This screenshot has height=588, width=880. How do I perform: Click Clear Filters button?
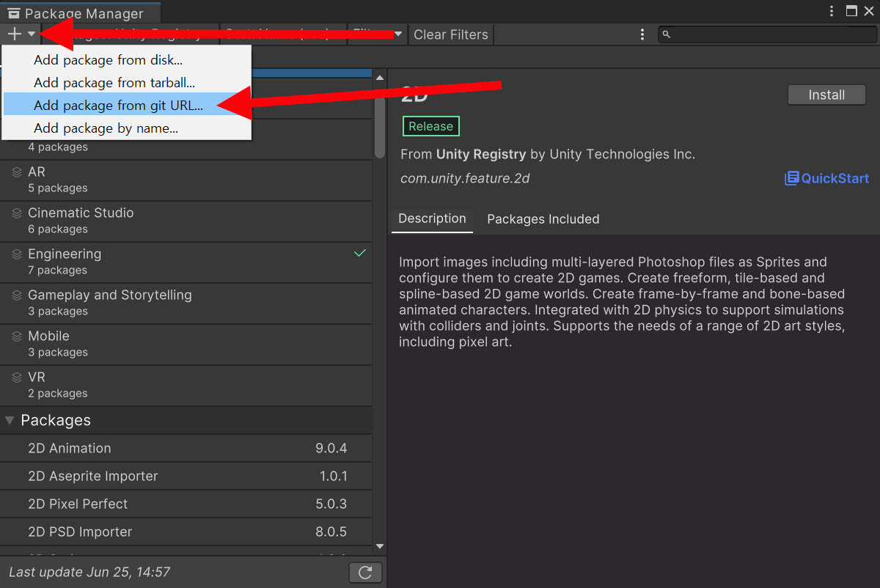[x=450, y=34]
